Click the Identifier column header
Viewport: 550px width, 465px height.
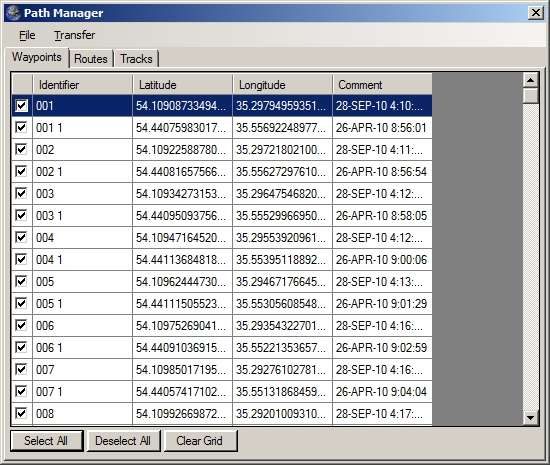pos(82,85)
